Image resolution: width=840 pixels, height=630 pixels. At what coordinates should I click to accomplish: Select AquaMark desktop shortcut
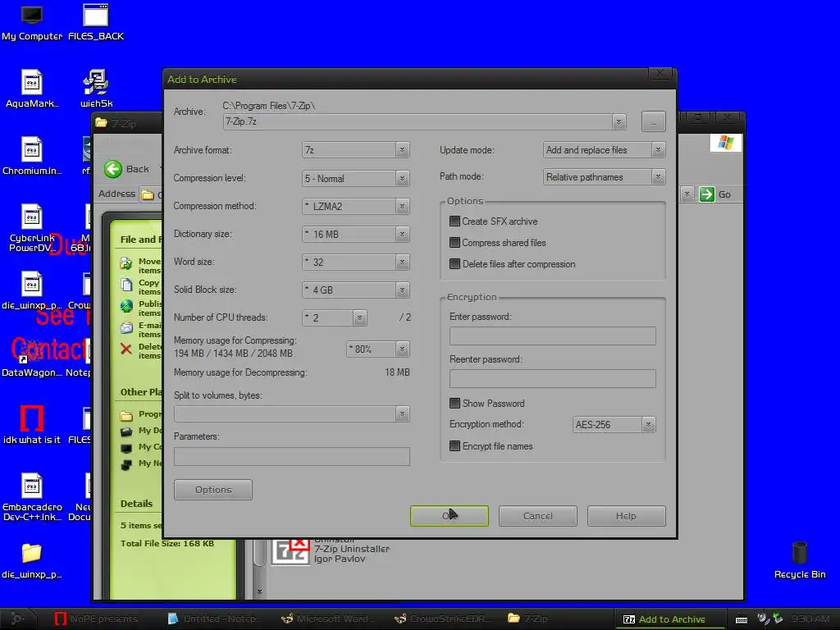[32, 89]
